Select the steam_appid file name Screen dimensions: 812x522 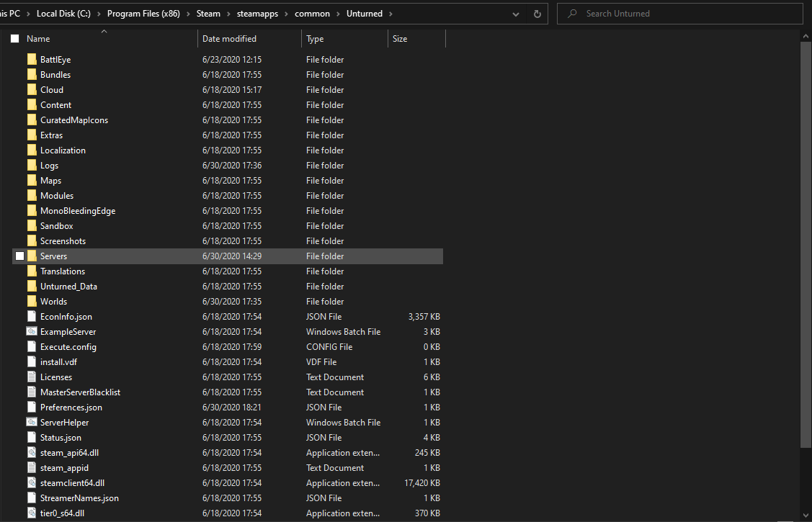pos(64,468)
